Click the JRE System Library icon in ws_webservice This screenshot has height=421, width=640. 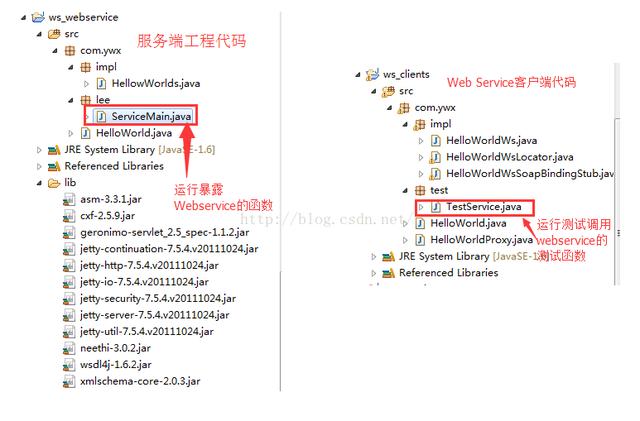(x=54, y=150)
